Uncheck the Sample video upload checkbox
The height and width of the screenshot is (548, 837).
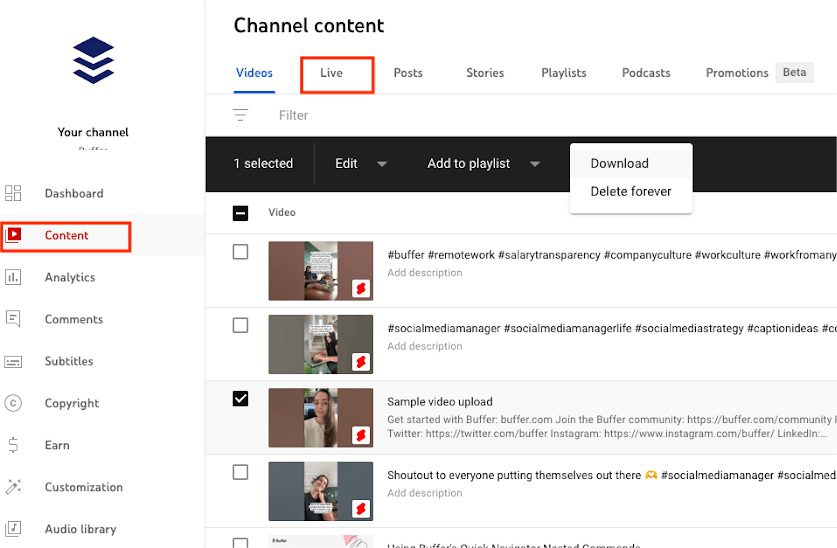(240, 399)
